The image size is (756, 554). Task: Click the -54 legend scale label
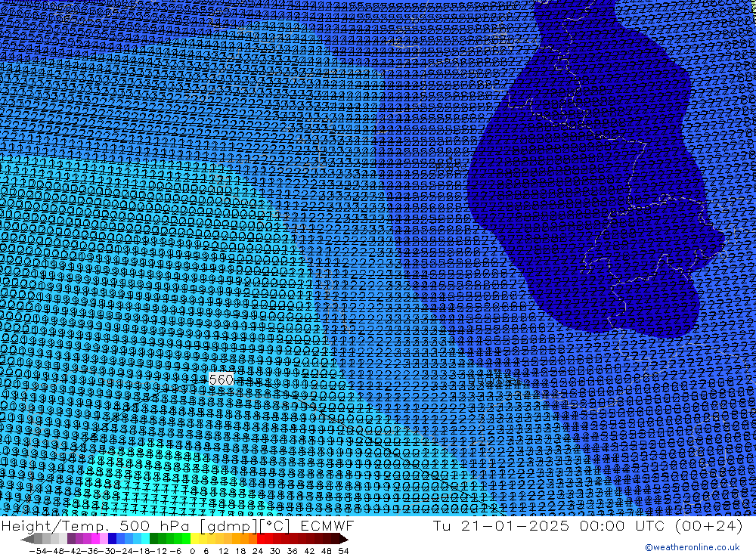click(x=38, y=551)
